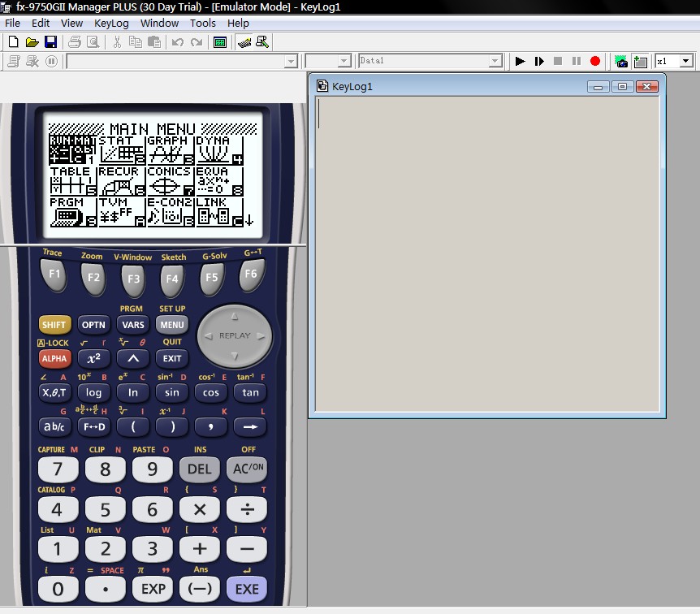The height and width of the screenshot is (614, 700).
Task: Click the green calculator screen toolbar icon
Action: (220, 42)
